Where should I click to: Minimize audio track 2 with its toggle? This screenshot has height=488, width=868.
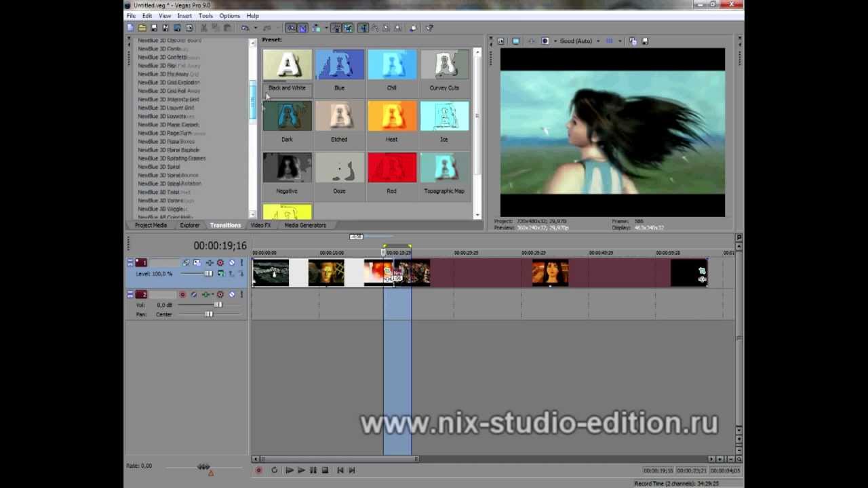[x=130, y=294]
